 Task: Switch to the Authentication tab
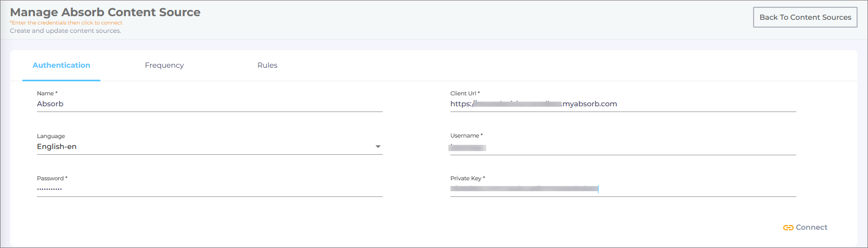pos(61,65)
